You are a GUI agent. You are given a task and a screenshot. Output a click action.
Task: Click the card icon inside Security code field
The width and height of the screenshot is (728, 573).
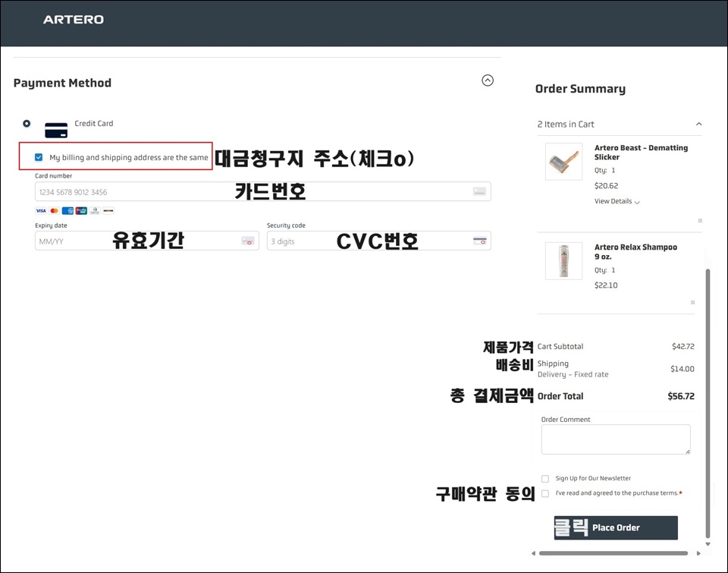coord(479,241)
